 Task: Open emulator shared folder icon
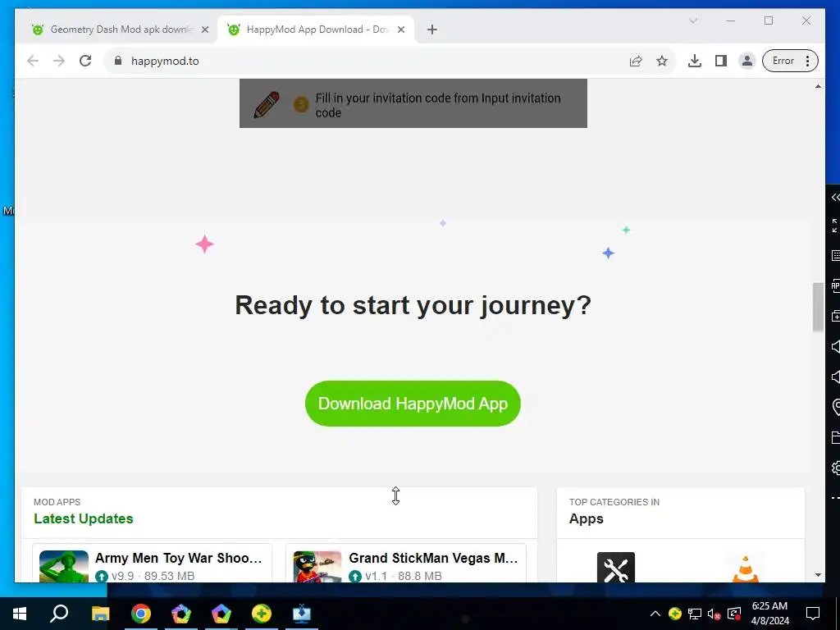coord(836,437)
